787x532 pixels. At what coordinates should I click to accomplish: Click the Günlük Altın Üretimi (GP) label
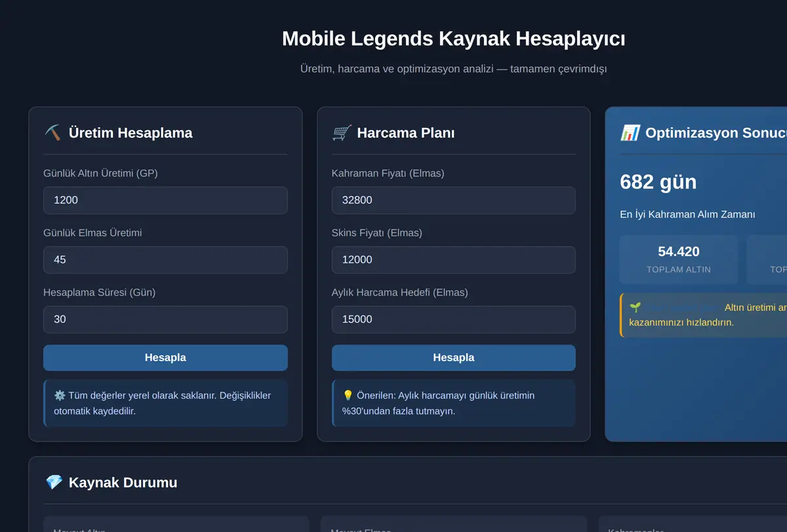pyautogui.click(x=100, y=173)
